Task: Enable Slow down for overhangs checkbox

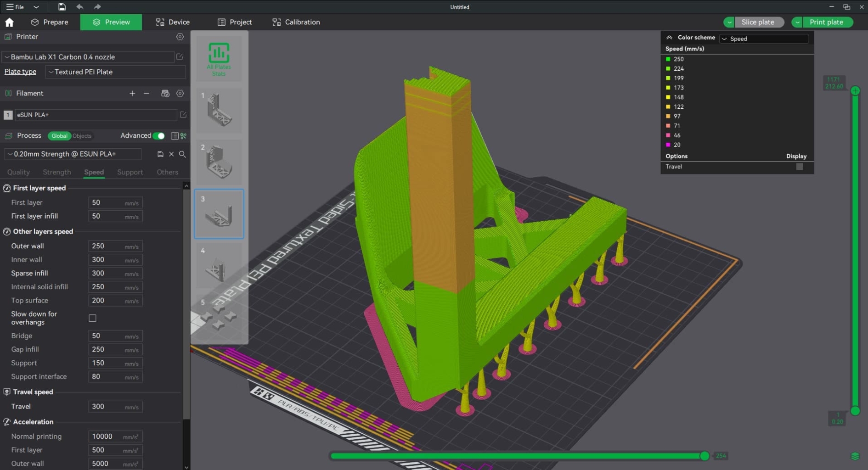Action: click(x=92, y=318)
